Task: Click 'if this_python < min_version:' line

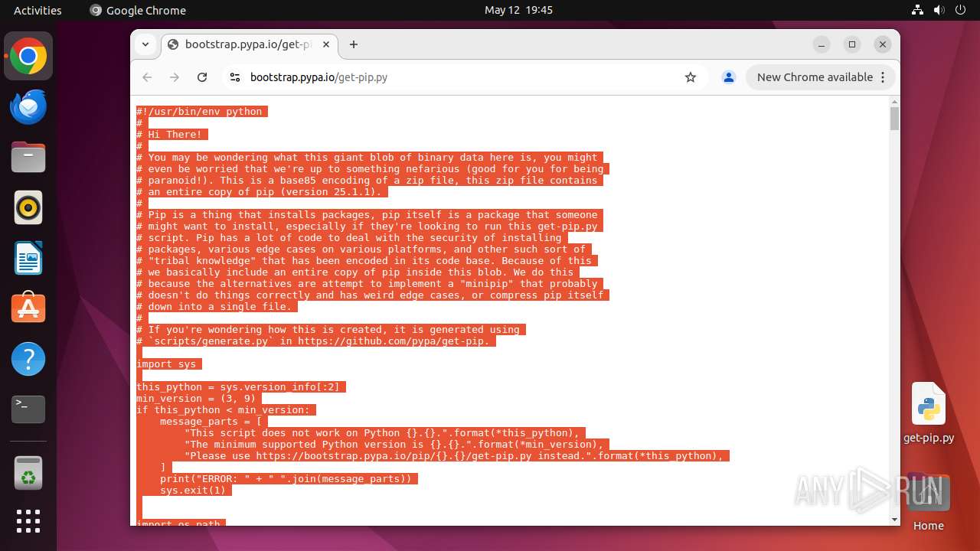Action: [225, 410]
